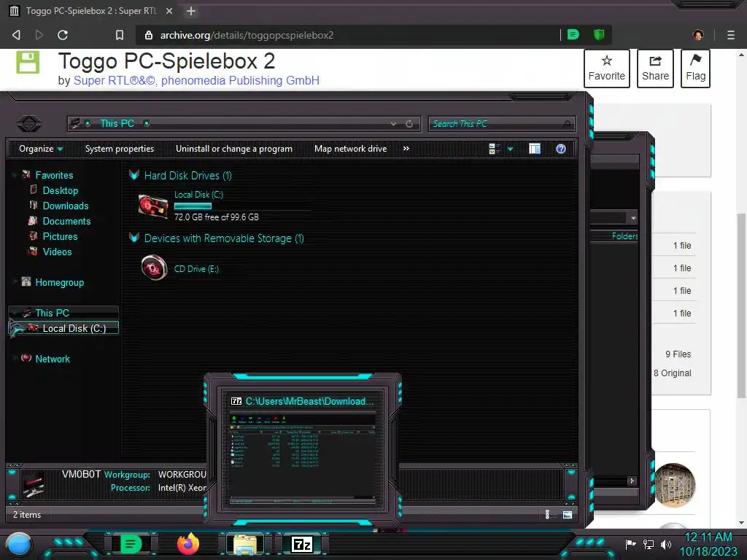Open Explorer help question mark
This screenshot has height=560, width=747.
click(x=561, y=149)
